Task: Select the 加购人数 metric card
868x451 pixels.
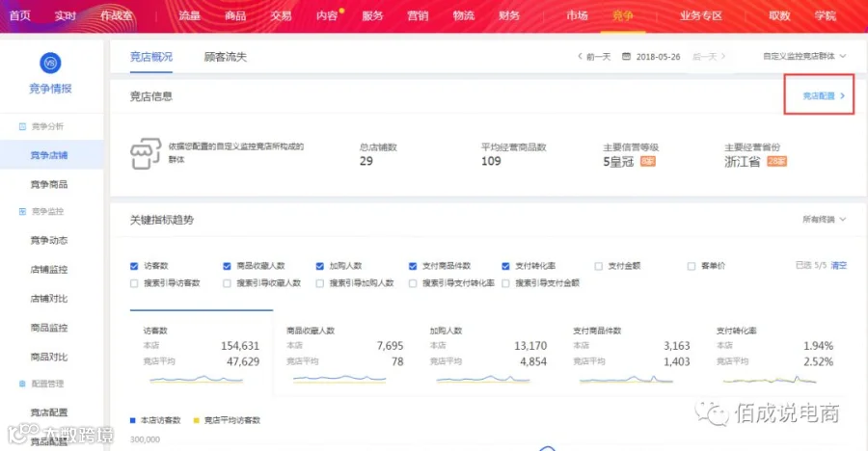Action: [488, 354]
